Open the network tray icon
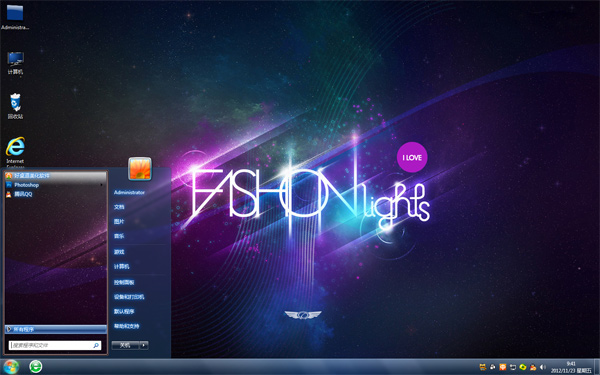 click(513, 367)
